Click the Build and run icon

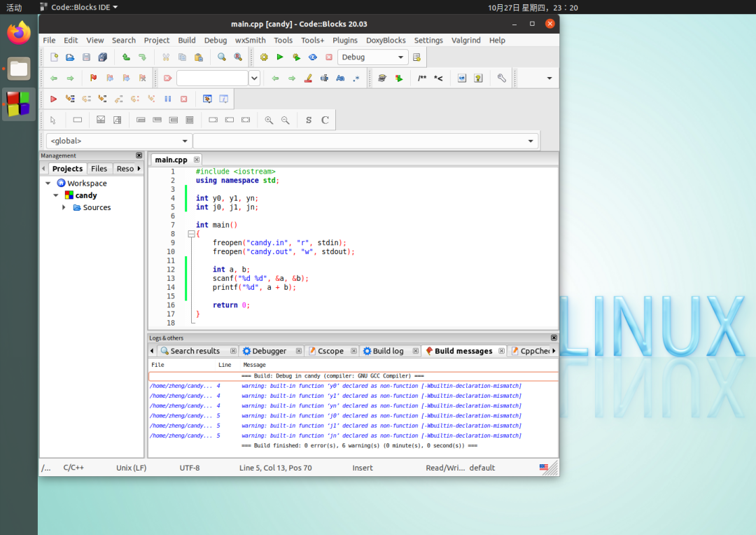coord(296,57)
